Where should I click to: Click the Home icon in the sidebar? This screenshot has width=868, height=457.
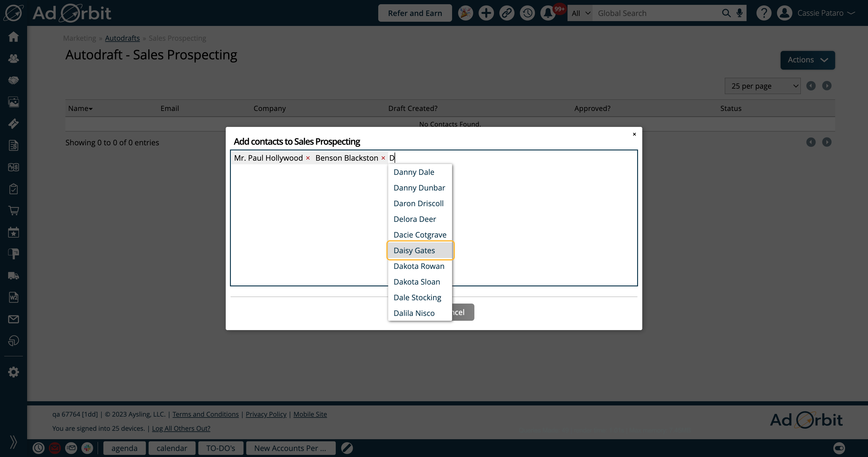[x=14, y=37]
